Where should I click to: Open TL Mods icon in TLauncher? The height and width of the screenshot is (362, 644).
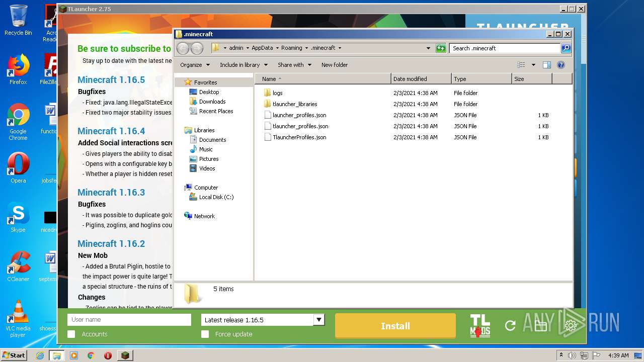480,326
